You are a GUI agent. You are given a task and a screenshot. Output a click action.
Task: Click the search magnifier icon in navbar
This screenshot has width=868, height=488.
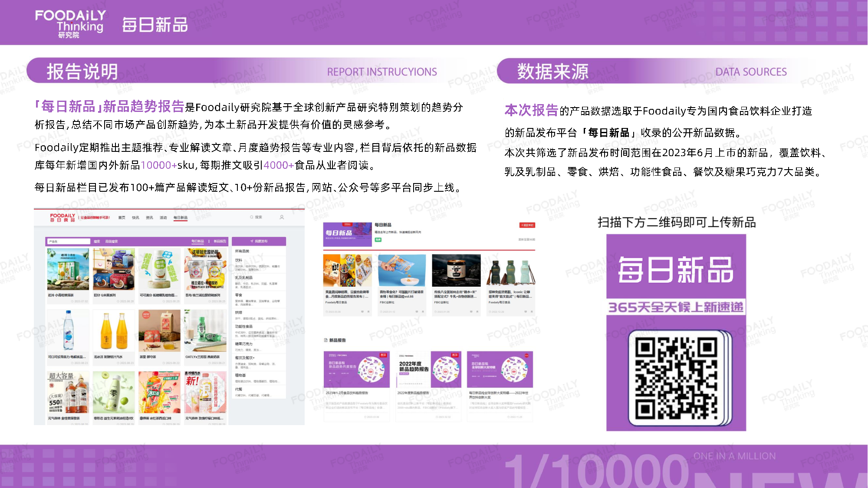[x=252, y=217]
